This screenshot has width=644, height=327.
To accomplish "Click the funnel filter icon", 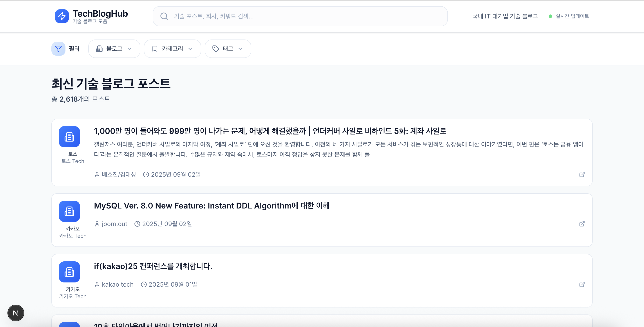I will (58, 49).
